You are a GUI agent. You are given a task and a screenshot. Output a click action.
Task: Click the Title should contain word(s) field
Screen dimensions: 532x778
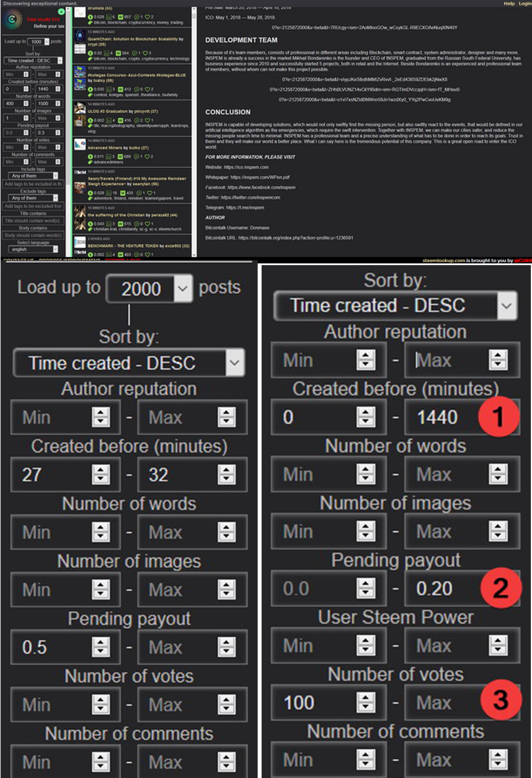pos(33,221)
